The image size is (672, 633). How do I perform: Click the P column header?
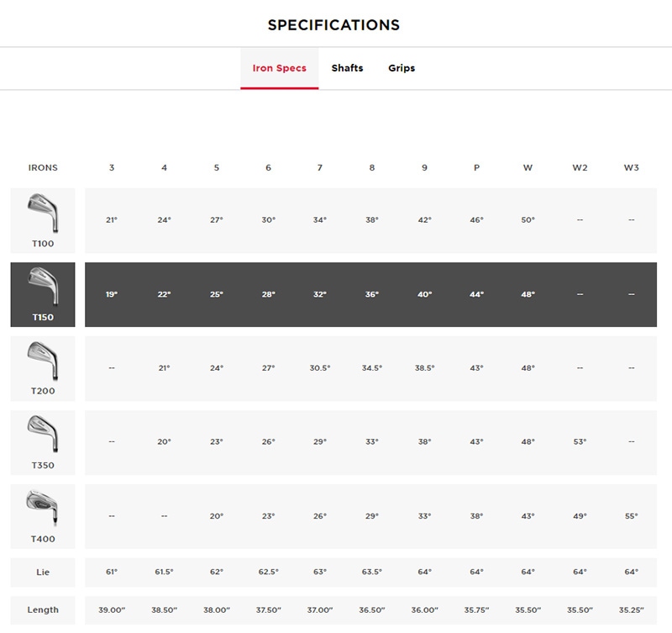click(x=476, y=168)
